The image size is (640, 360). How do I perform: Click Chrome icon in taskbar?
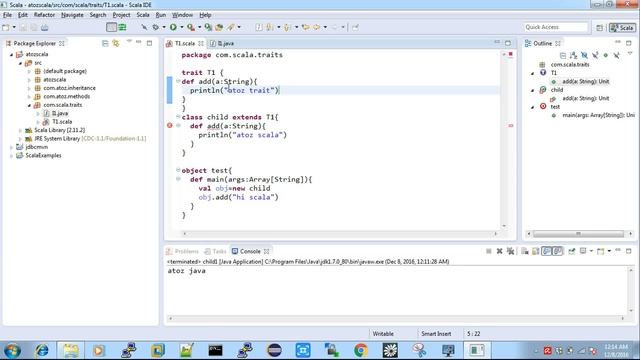click(x=361, y=350)
